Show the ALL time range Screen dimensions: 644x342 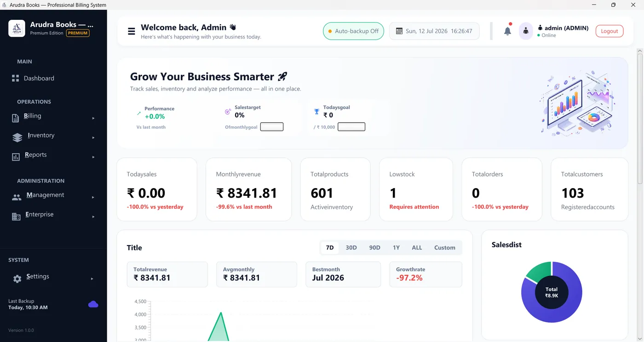pyautogui.click(x=417, y=248)
